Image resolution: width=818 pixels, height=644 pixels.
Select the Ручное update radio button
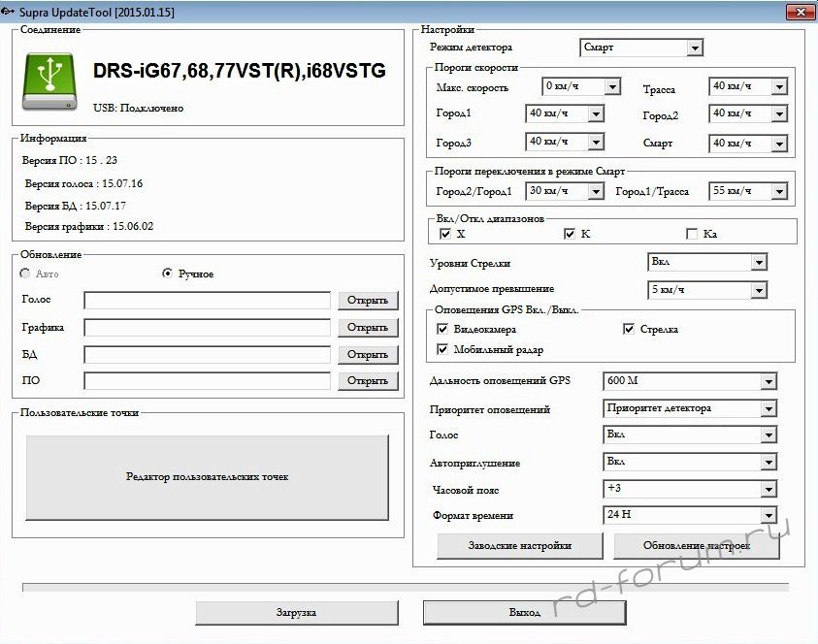pyautogui.click(x=167, y=274)
